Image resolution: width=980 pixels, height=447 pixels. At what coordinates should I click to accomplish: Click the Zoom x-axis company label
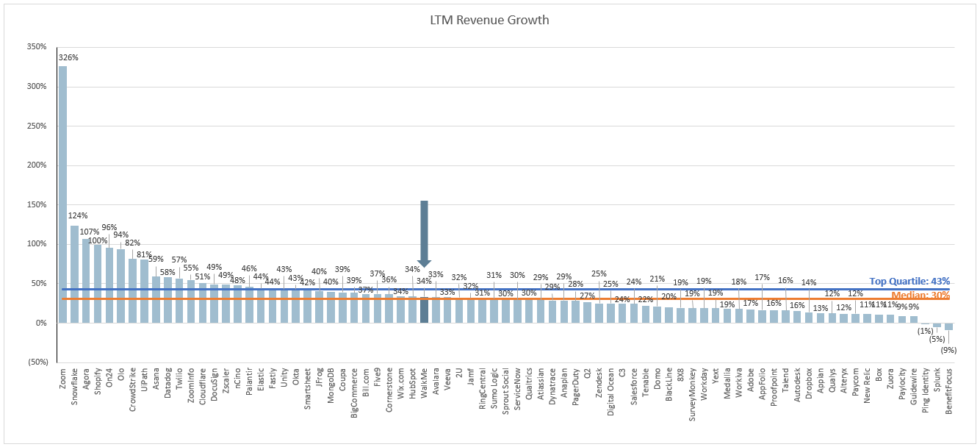tap(63, 379)
